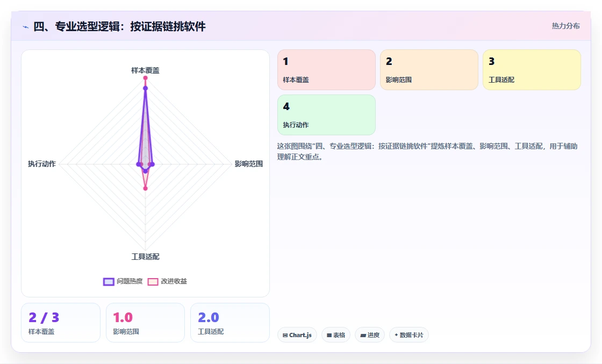The height and width of the screenshot is (364, 602).
Task: Select card 3 工具适配
Action: tap(532, 70)
